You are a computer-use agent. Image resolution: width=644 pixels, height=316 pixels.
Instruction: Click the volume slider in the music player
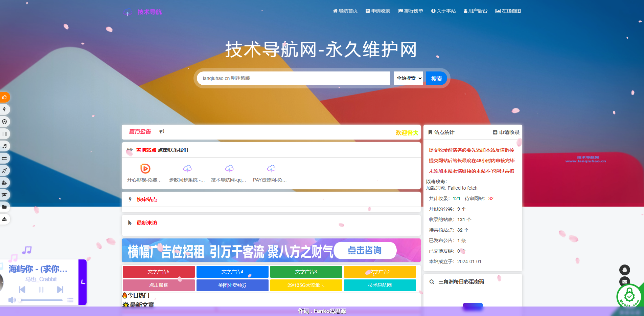[x=42, y=300]
